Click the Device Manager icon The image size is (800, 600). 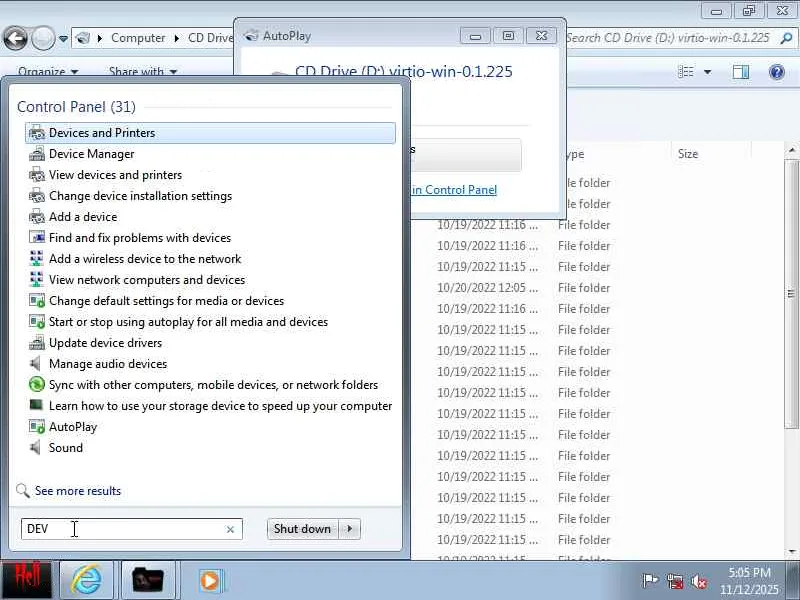tap(37, 154)
